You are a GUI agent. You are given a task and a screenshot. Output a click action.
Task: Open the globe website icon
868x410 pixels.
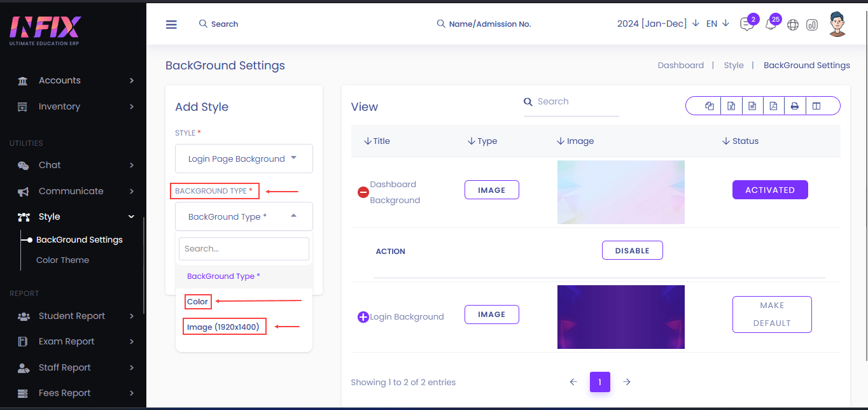tap(792, 25)
